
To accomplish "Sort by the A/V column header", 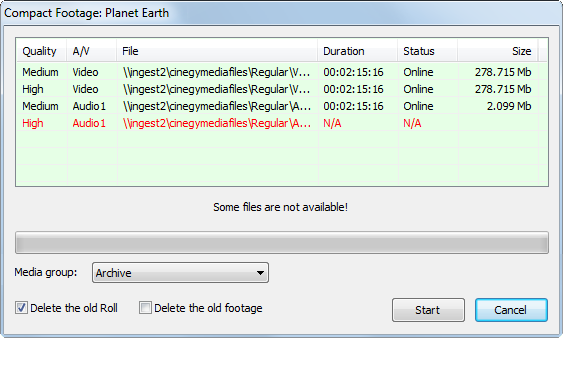I will pos(92,51).
